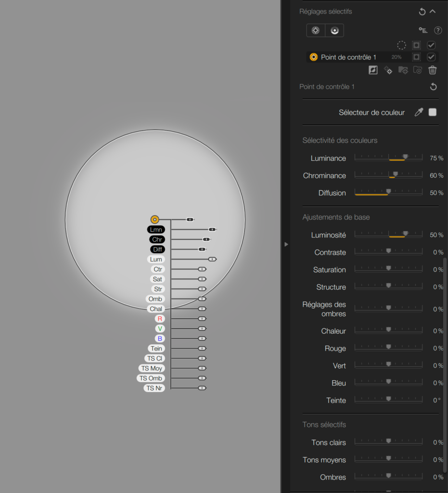This screenshot has height=493, width=448.
Task: Pick color with the eyedropper tool
Action: [419, 112]
